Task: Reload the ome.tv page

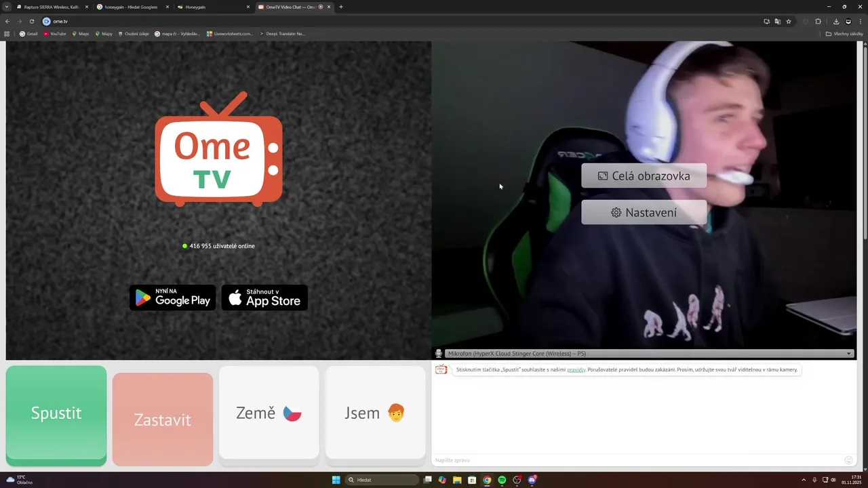Action: (32, 21)
